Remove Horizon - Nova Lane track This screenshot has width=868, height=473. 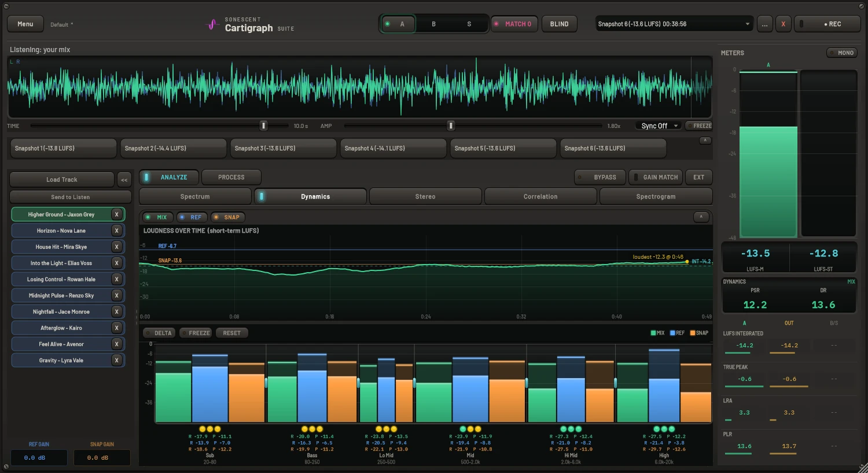[116, 230]
